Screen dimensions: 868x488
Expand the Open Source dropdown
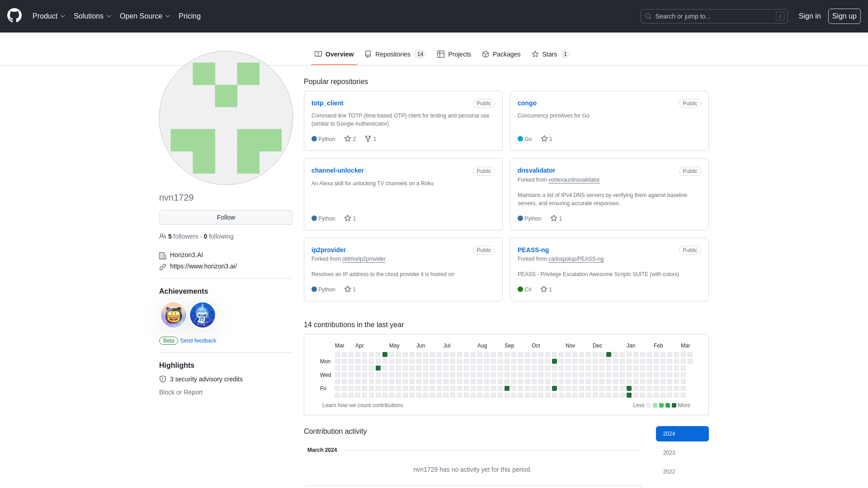(x=145, y=16)
